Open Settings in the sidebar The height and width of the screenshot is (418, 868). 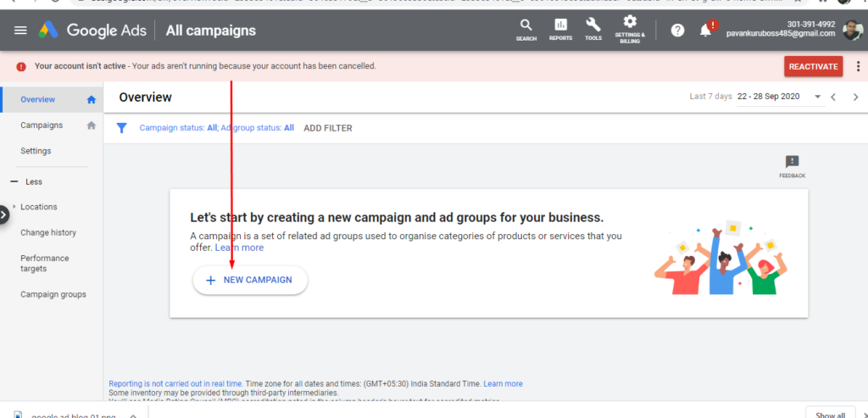click(x=36, y=151)
